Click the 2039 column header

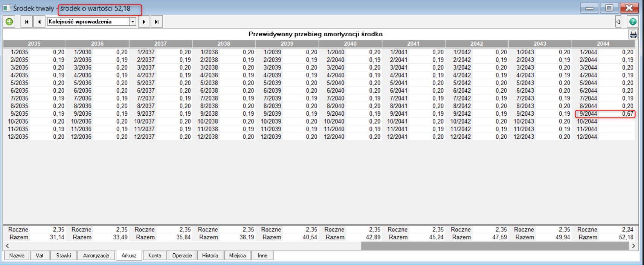coord(287,44)
